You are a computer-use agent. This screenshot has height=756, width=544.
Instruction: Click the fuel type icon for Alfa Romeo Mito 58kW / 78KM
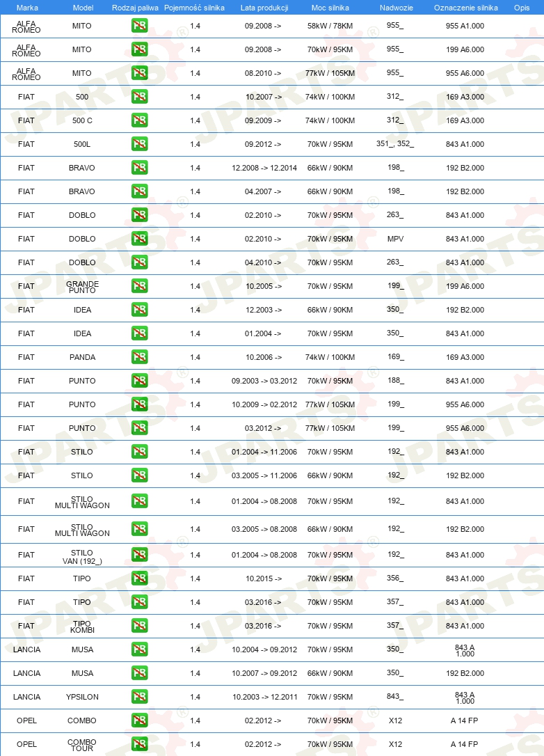(140, 26)
